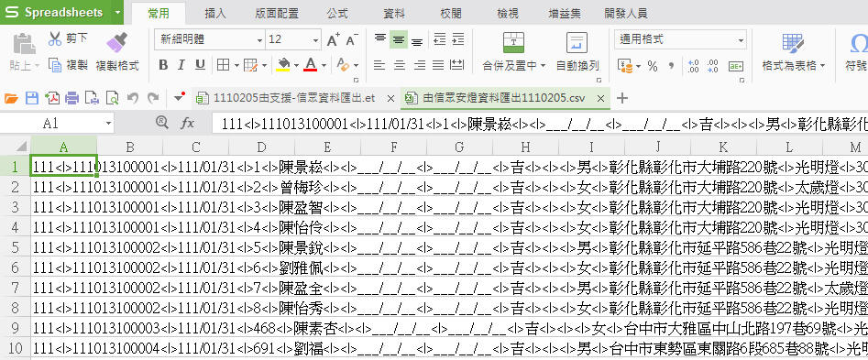Apply percent style format
Image resolution: width=868 pixels, height=360 pixels.
[x=653, y=66]
